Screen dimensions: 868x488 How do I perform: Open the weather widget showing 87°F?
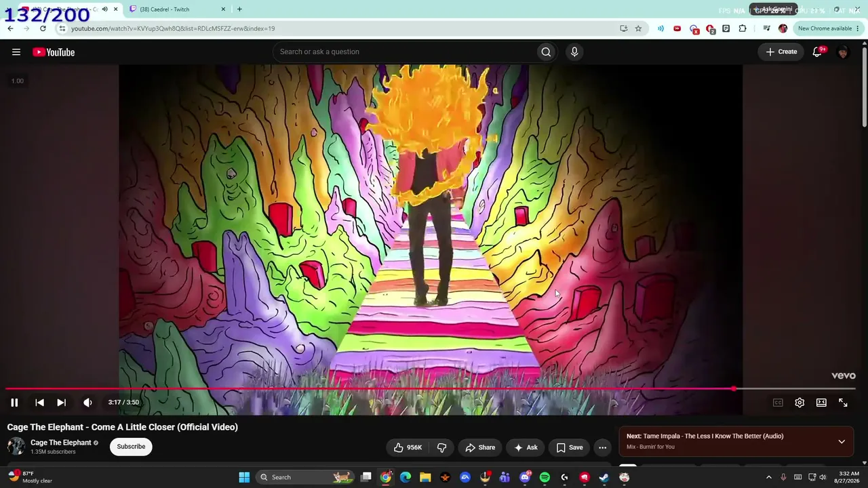(31, 477)
